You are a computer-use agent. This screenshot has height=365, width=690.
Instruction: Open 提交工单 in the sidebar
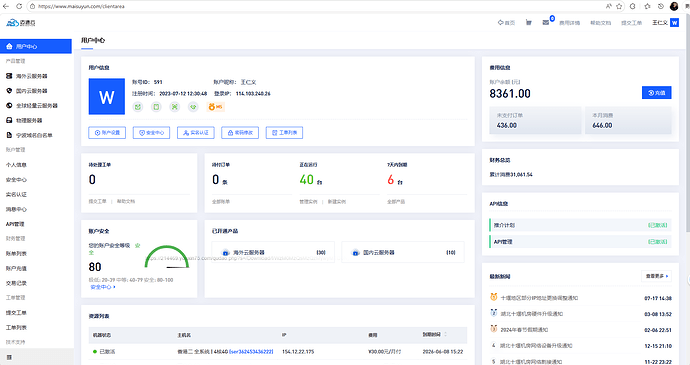pos(16,313)
